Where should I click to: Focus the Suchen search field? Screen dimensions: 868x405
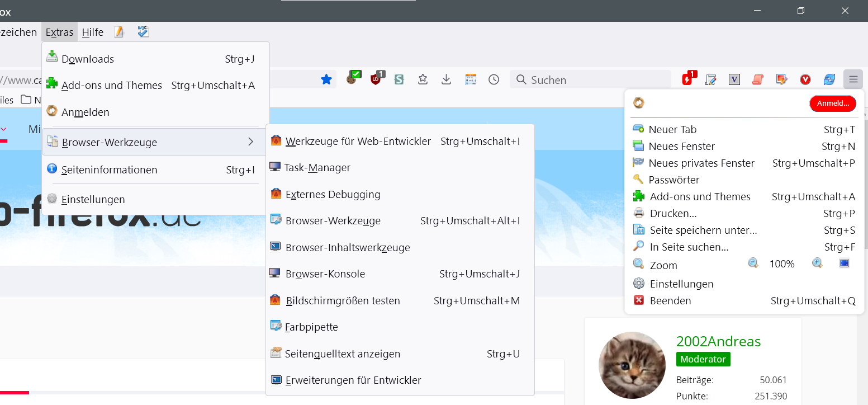coord(590,80)
